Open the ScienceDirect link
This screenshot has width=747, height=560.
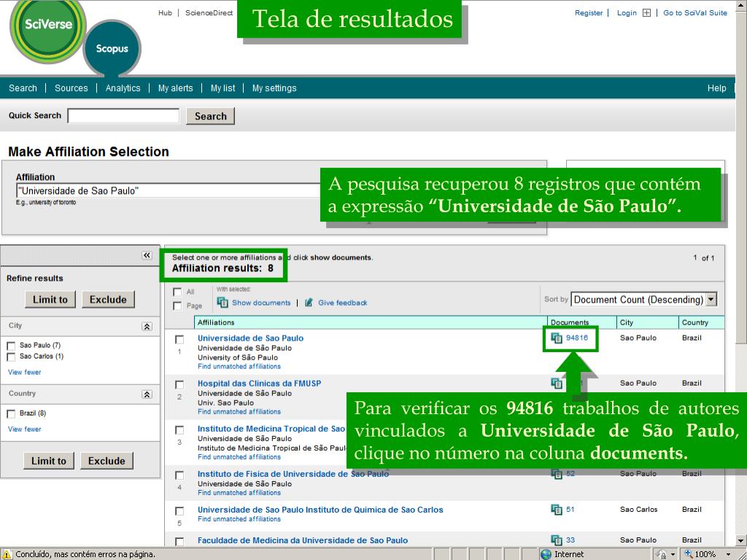[209, 13]
